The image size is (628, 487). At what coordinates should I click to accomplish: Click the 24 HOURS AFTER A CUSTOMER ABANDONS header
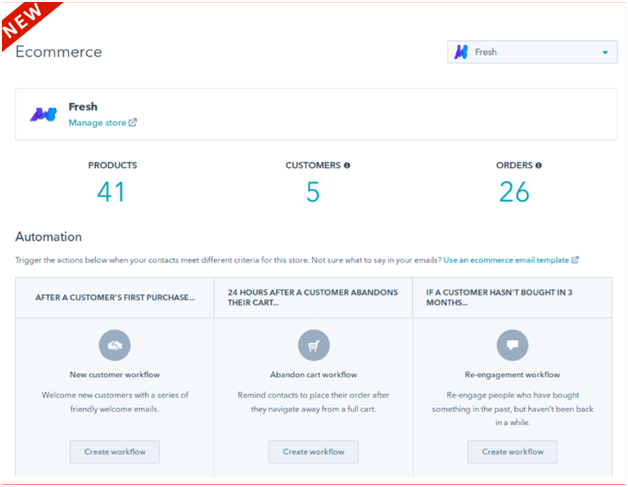pyautogui.click(x=313, y=298)
